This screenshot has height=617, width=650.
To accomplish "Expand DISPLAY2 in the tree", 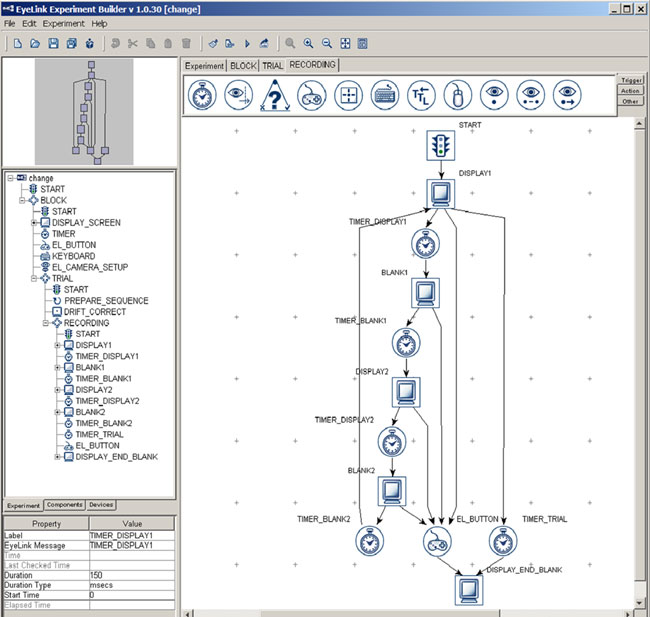I will pos(57,390).
